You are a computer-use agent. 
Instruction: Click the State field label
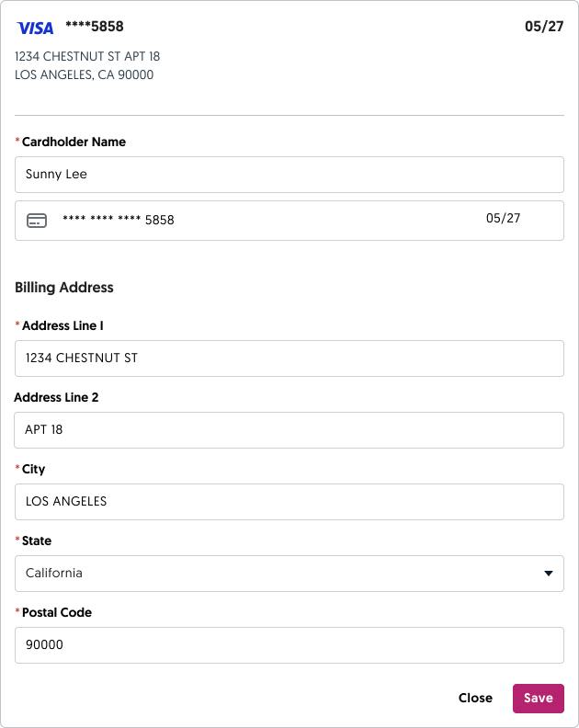[38, 541]
